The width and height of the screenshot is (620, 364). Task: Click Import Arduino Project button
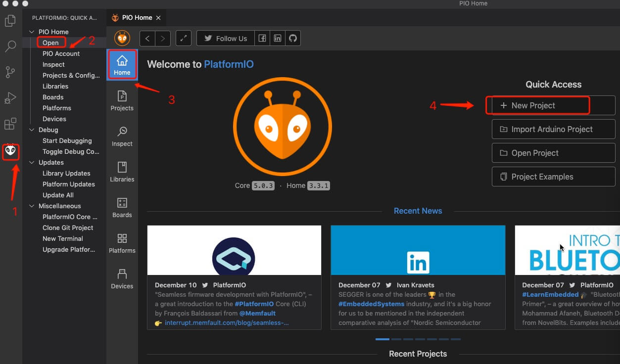(x=553, y=129)
